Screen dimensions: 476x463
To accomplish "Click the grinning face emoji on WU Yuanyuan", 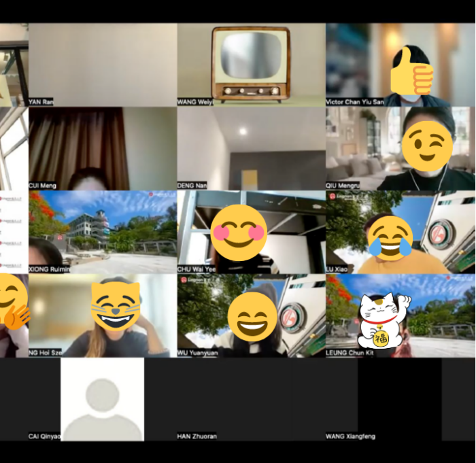I will point(252,315).
